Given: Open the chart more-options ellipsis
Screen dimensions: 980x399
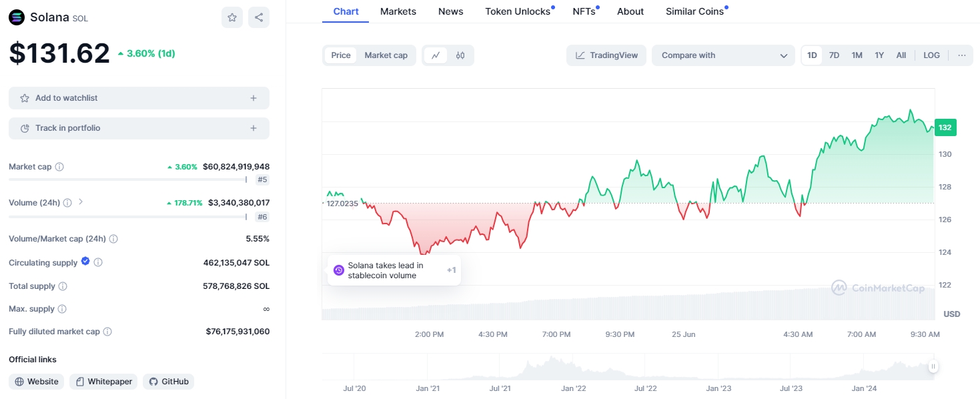Looking at the screenshot, I should tap(961, 55).
